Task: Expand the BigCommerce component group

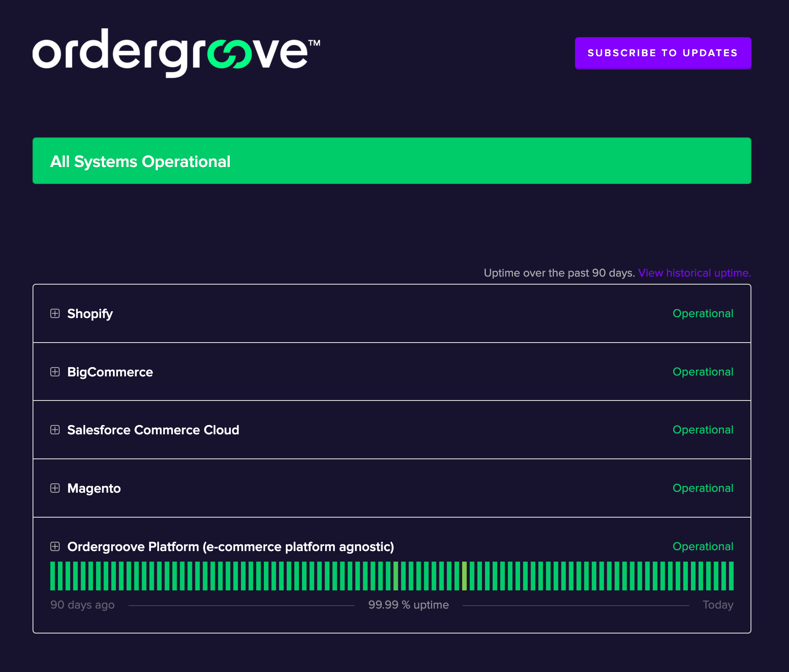Action: pyautogui.click(x=55, y=372)
